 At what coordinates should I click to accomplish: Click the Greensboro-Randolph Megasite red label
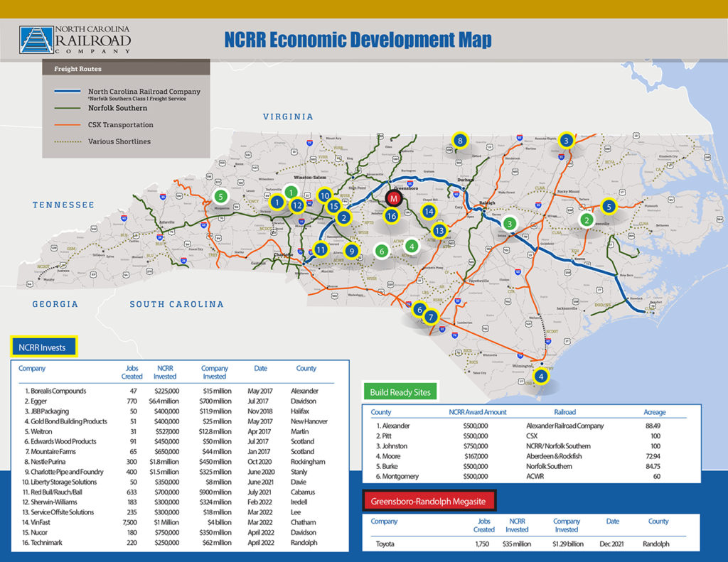tap(429, 500)
